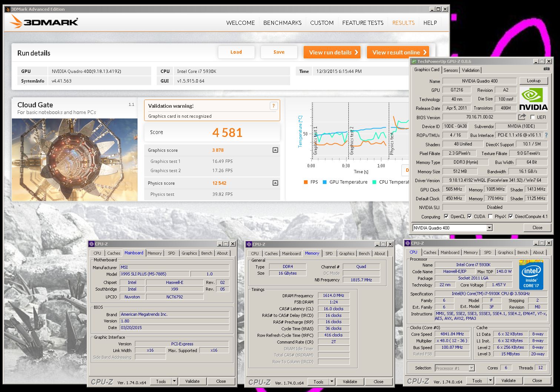
Task: Toggle the CUDA checkbox in GPU-Z
Action: pos(470,217)
